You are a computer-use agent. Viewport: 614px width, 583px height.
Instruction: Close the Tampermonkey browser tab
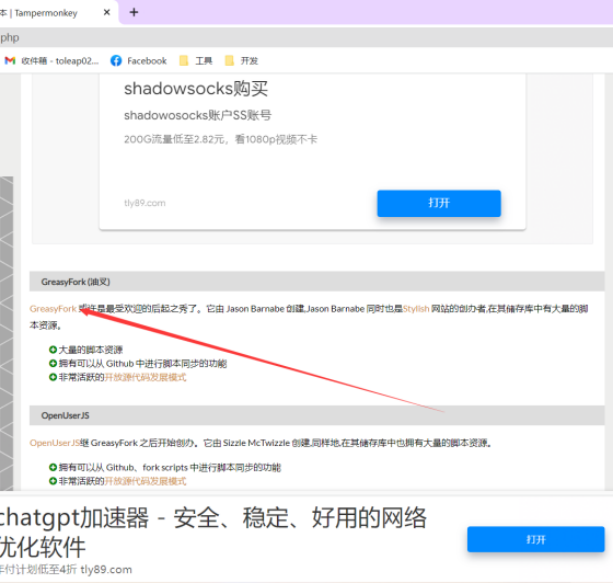point(107,13)
